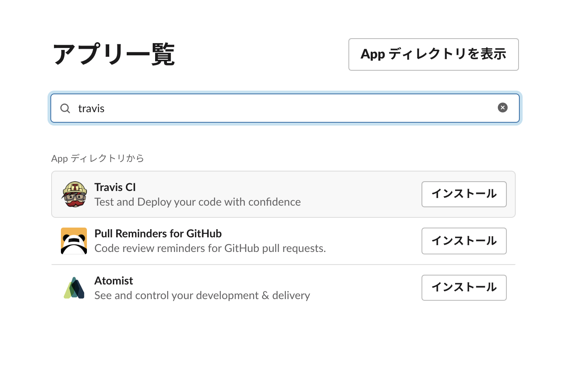Screen dimensions: 588x369
Task: Click the magnifying glass search icon
Action: click(65, 108)
